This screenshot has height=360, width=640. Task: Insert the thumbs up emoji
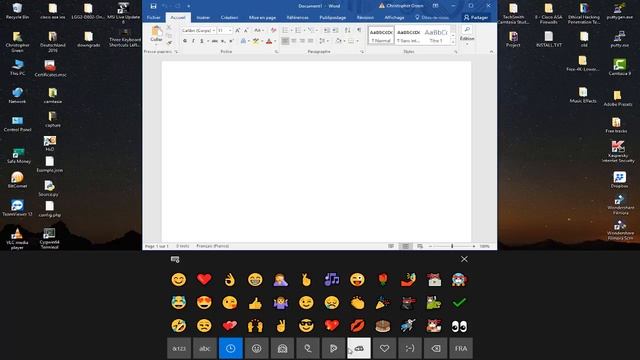click(255, 303)
